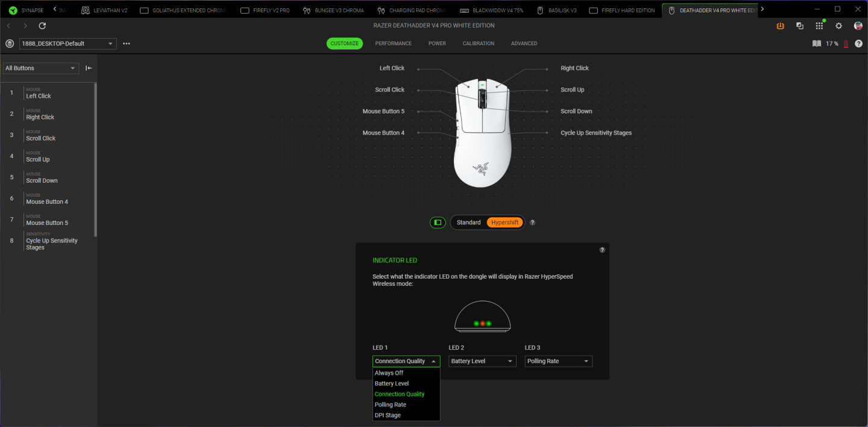Click the refresh icon in the toolbar

[42, 26]
